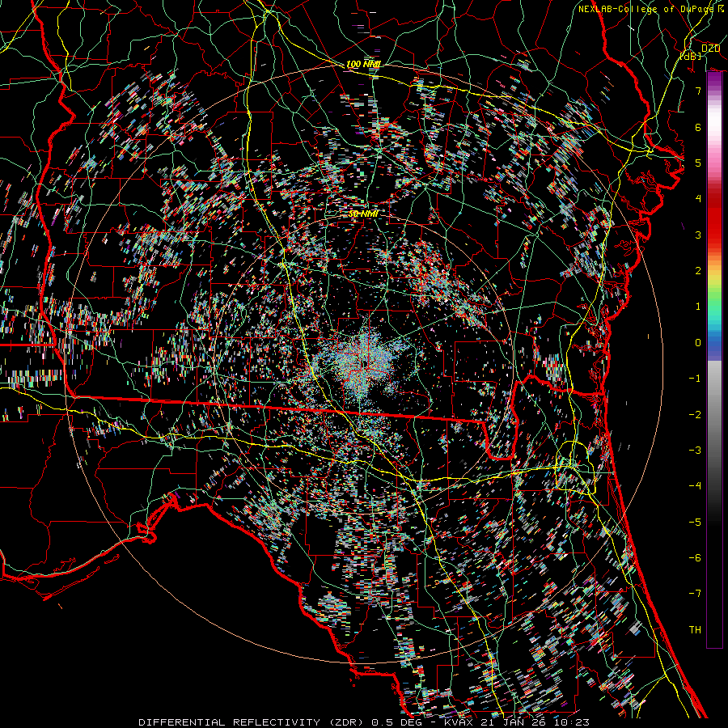This screenshot has width=728, height=728.
Task: Click the TH label below the scale
Action: pyautogui.click(x=695, y=629)
